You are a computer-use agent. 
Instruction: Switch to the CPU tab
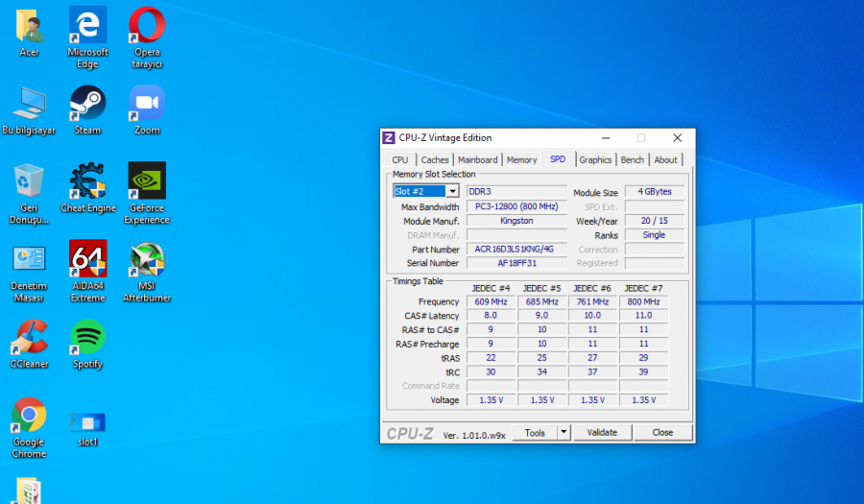400,159
